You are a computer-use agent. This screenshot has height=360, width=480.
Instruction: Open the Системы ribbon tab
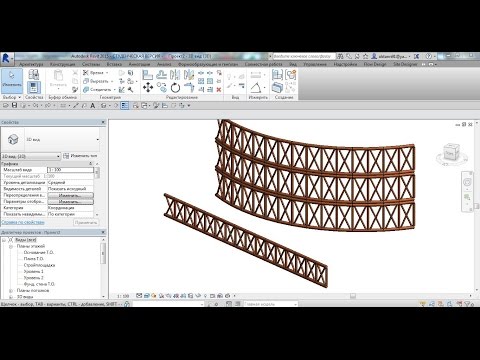point(91,64)
